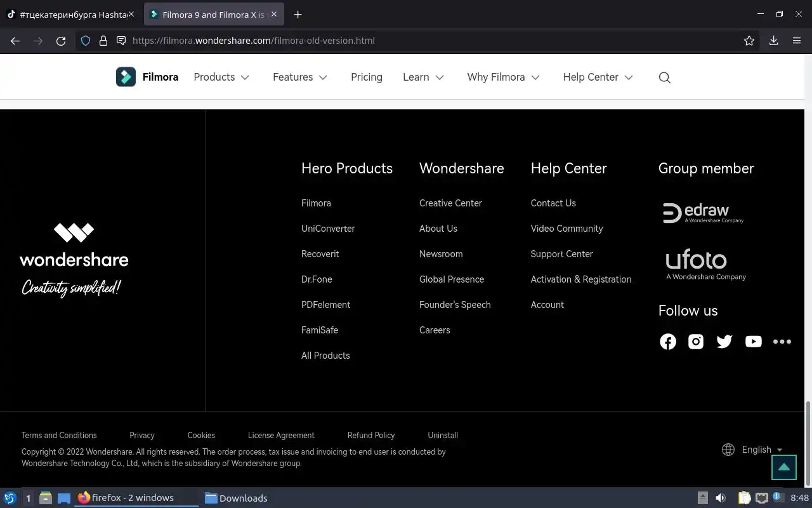Viewport: 812px width, 508px height.
Task: Click the ufoto group member logo
Action: (x=705, y=264)
